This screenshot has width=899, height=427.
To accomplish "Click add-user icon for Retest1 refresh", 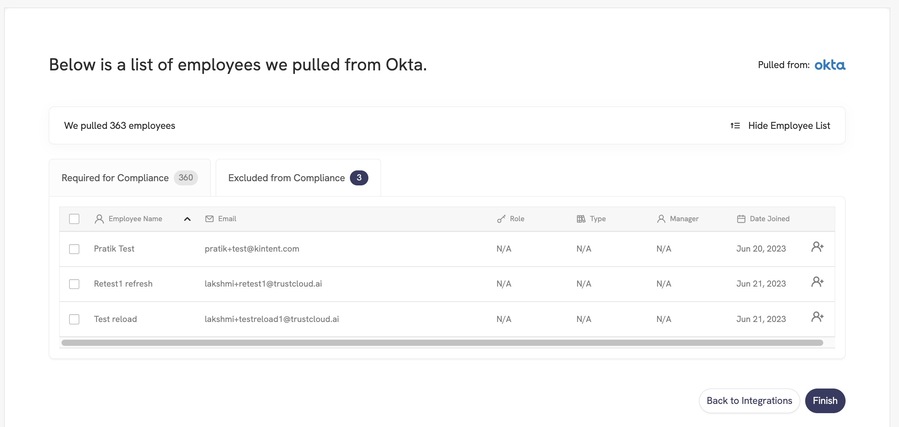I will click(817, 282).
